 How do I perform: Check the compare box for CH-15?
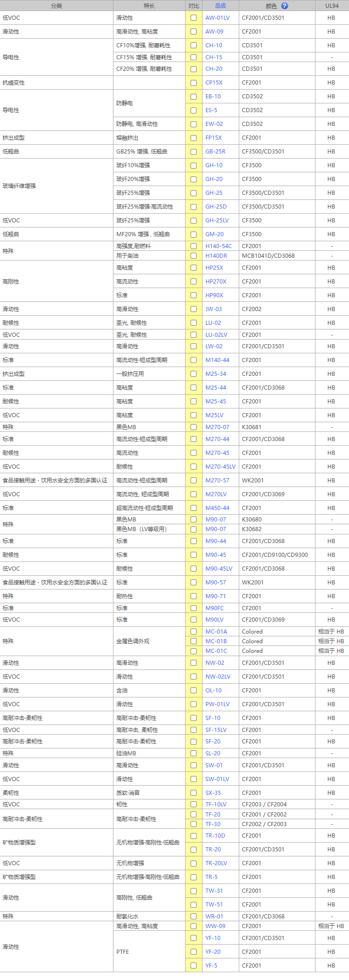(x=193, y=57)
